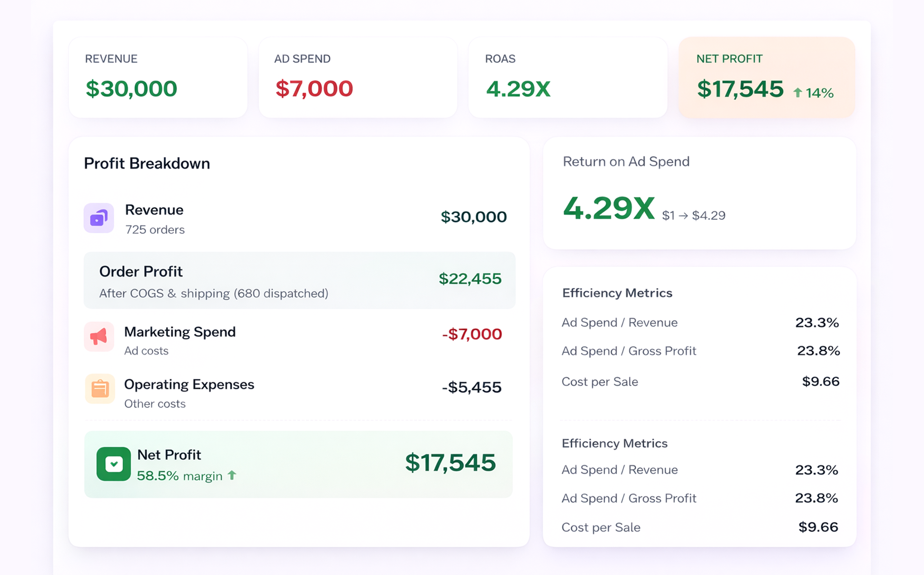
Task: Click the up arrow beside 58.5% margin
Action: [x=232, y=475]
